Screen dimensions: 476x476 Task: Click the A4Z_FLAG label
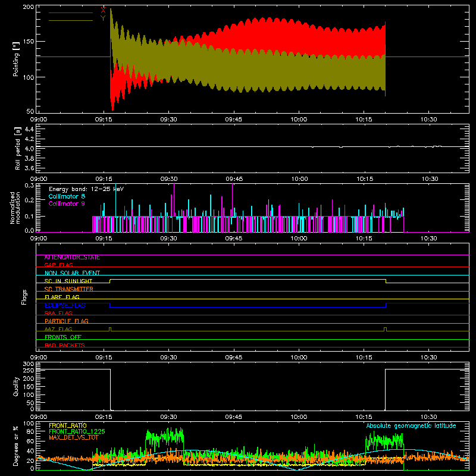pyautogui.click(x=58, y=329)
